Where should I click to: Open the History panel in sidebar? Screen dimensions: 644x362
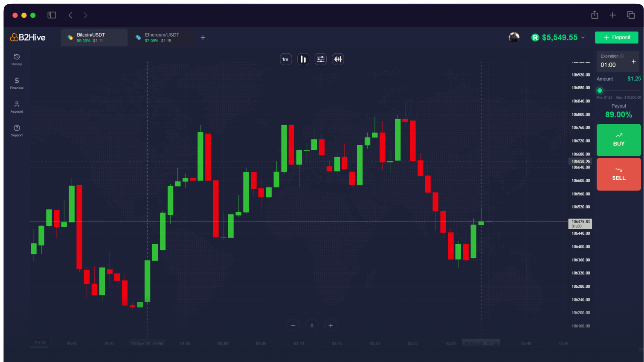click(17, 59)
